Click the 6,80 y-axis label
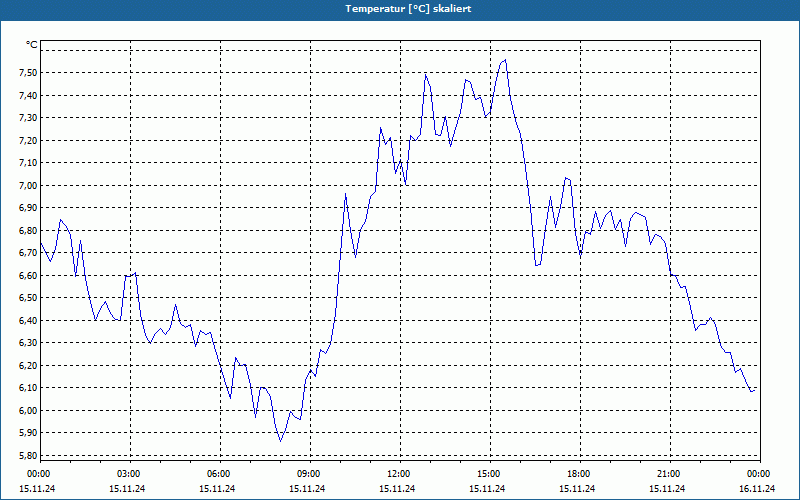 [28, 231]
